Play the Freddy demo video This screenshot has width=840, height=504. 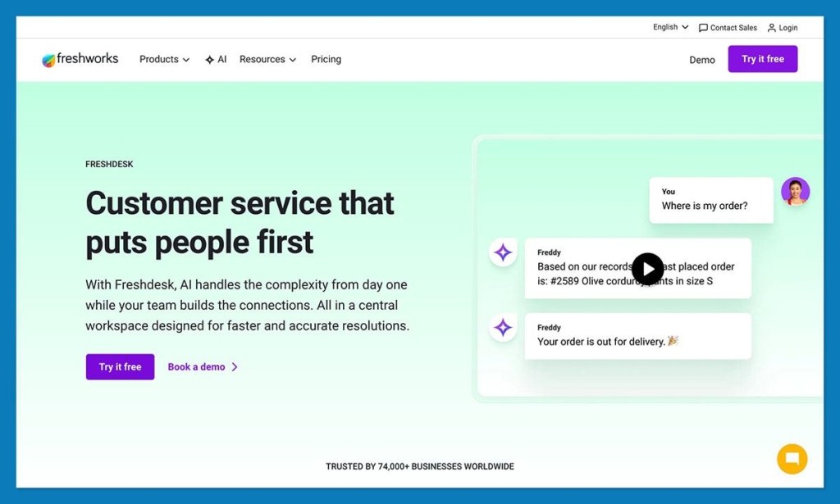(647, 269)
